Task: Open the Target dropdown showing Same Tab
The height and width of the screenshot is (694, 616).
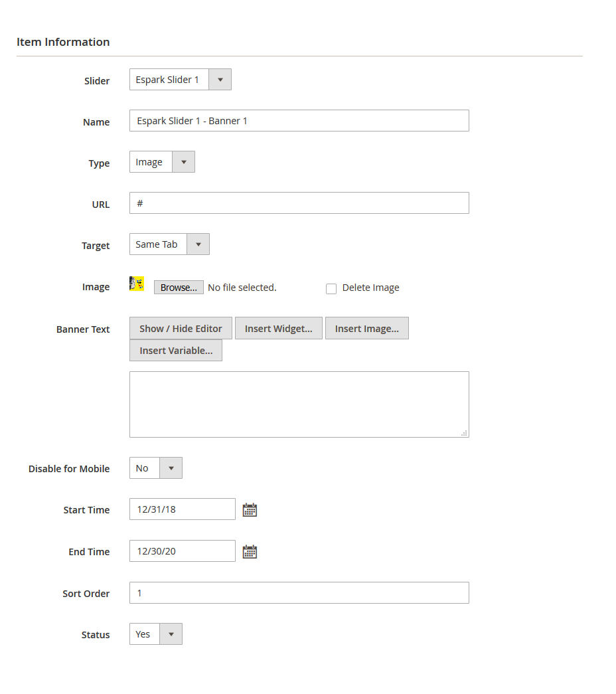Action: pyautogui.click(x=169, y=244)
